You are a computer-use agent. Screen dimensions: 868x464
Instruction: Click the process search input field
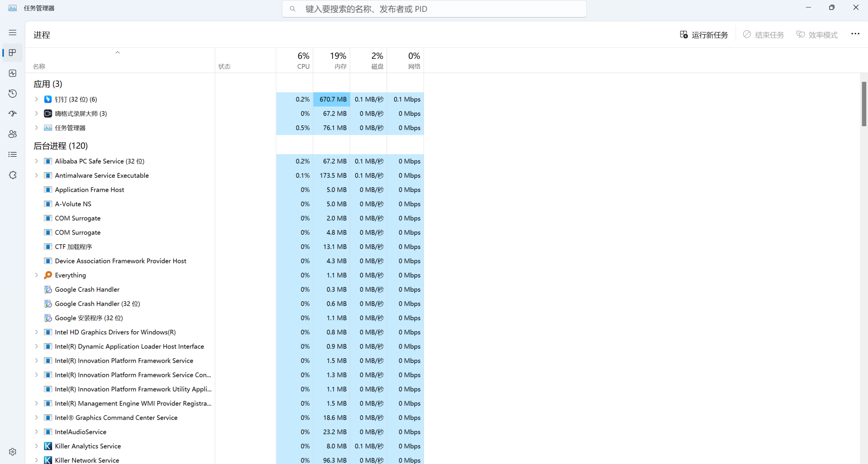click(x=434, y=9)
